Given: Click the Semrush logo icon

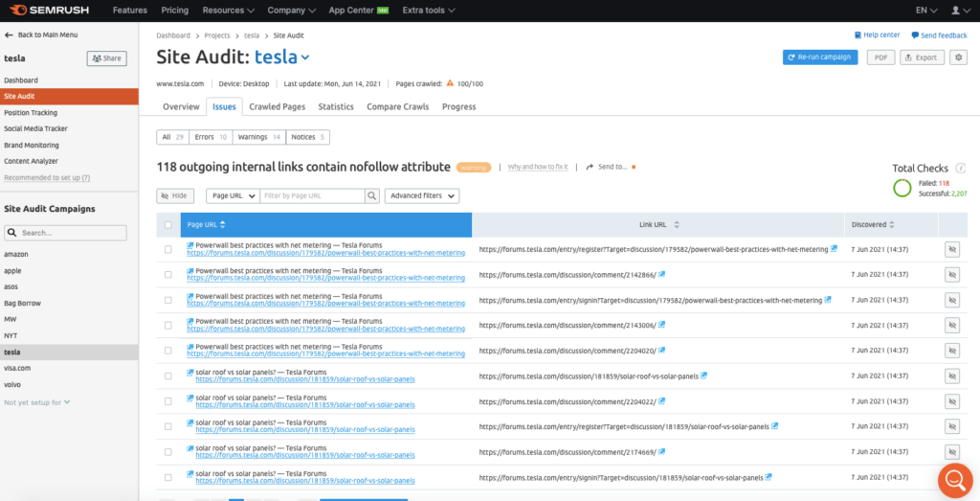Looking at the screenshot, I should pyautogui.click(x=17, y=11).
